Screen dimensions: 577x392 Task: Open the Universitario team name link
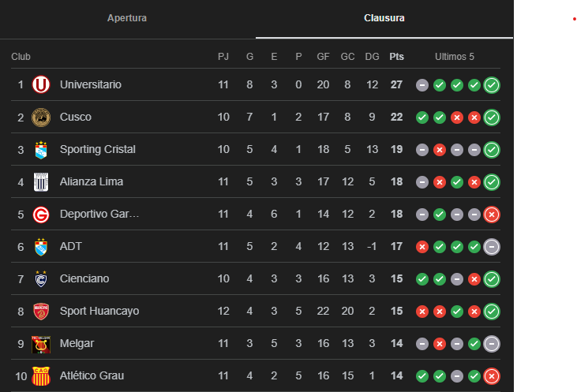91,84
